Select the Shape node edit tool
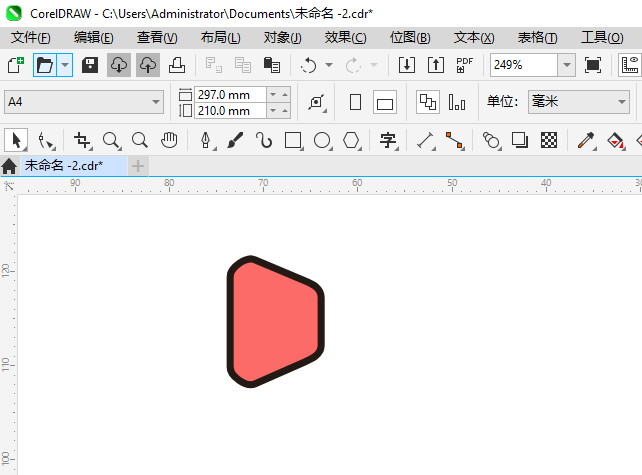Screen dimensions: 642x475 [x=46, y=140]
